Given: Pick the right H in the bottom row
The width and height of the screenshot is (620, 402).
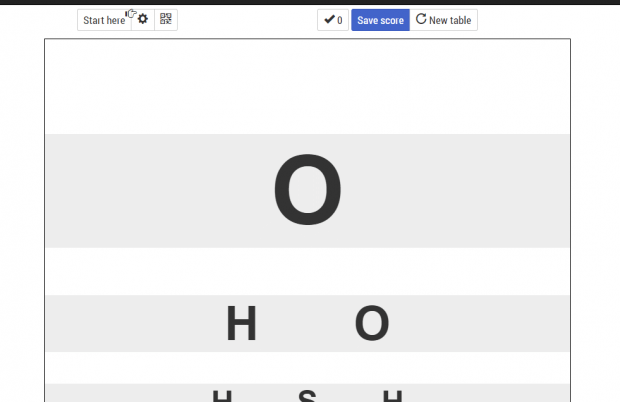Looking at the screenshot, I should click(x=393, y=396).
